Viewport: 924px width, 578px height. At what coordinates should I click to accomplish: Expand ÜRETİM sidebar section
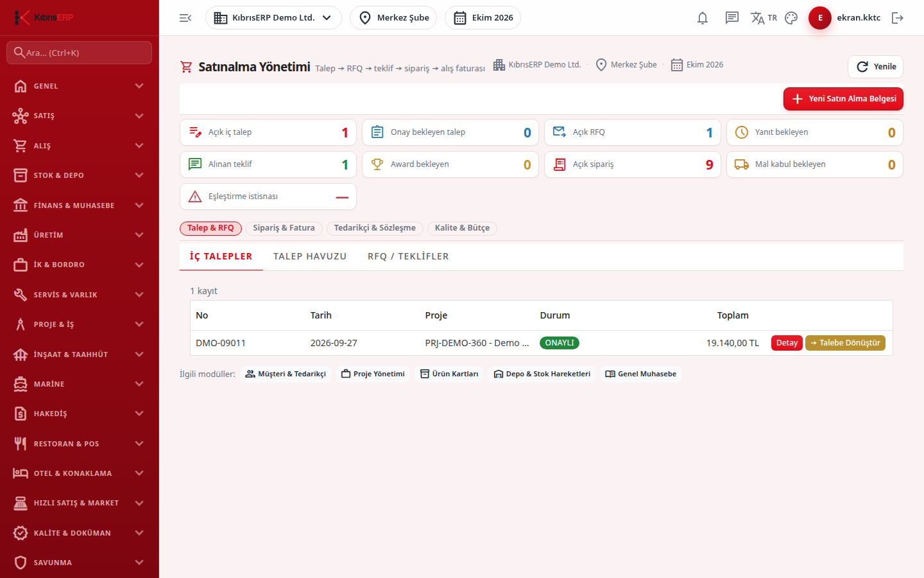point(80,235)
